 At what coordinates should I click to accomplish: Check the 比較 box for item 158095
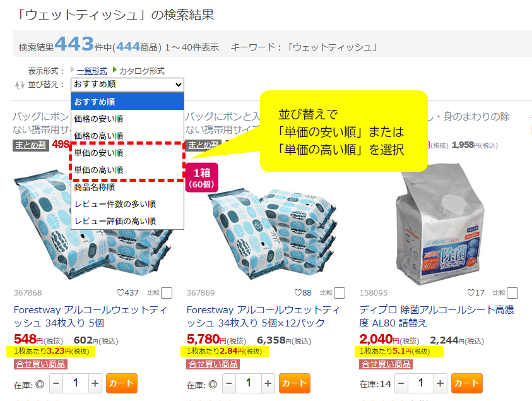point(512,293)
